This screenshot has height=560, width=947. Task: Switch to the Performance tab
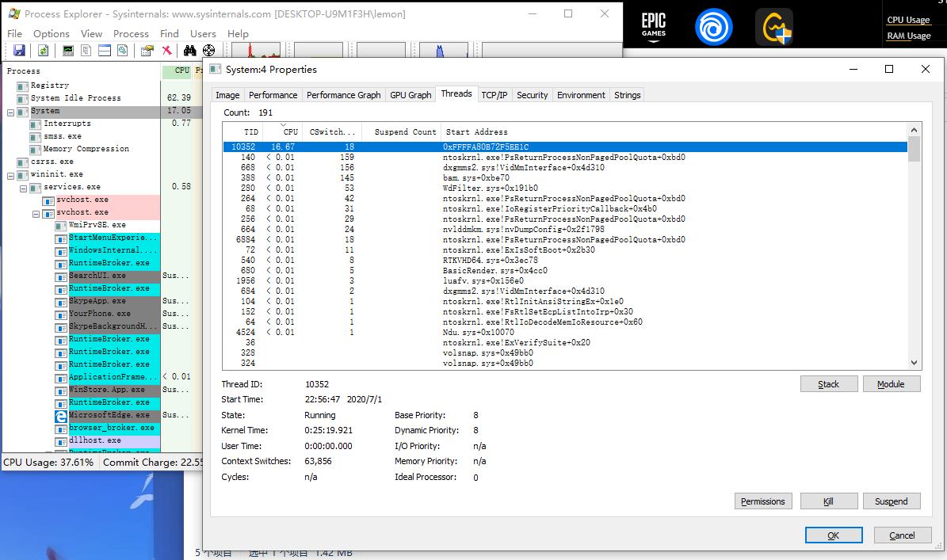point(273,95)
